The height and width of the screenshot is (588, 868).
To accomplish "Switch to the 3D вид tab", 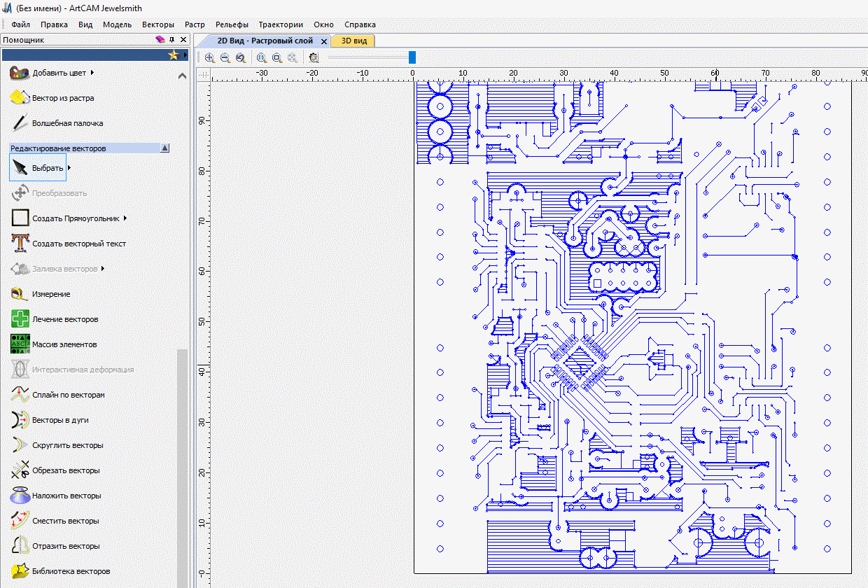I will coord(353,41).
